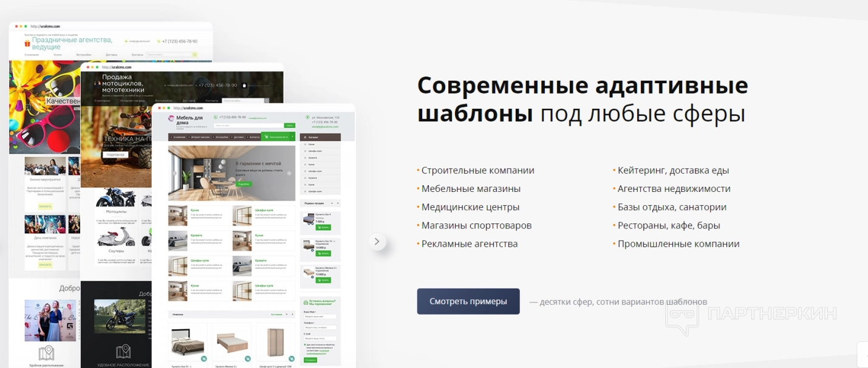Click the Магазины спорттоваров list item

[476, 225]
